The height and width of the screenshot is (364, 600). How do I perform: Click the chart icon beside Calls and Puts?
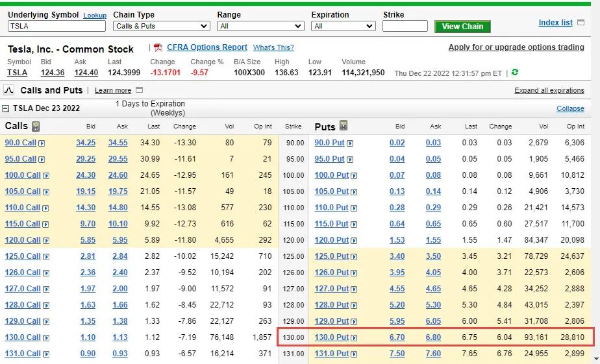(x=8, y=90)
